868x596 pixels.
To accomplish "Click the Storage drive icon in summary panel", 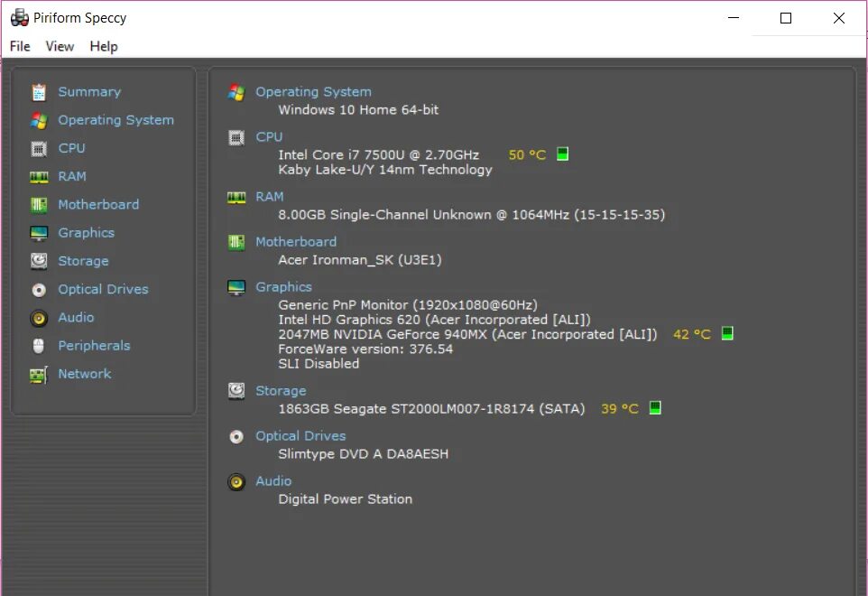I will point(236,391).
